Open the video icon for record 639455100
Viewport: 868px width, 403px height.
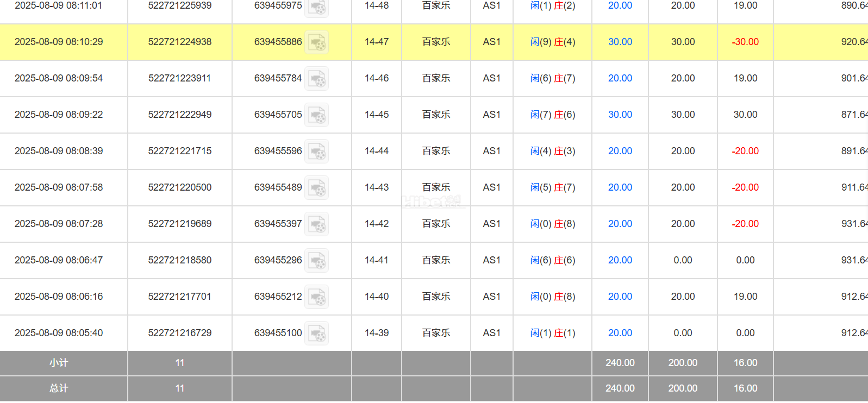316,333
